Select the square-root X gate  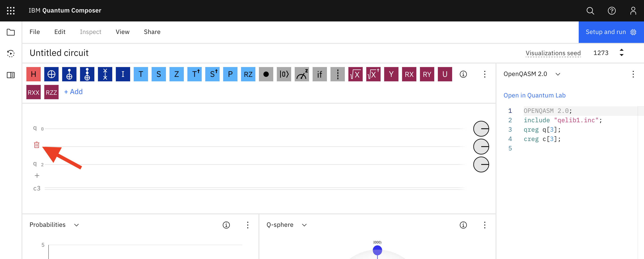pos(355,74)
